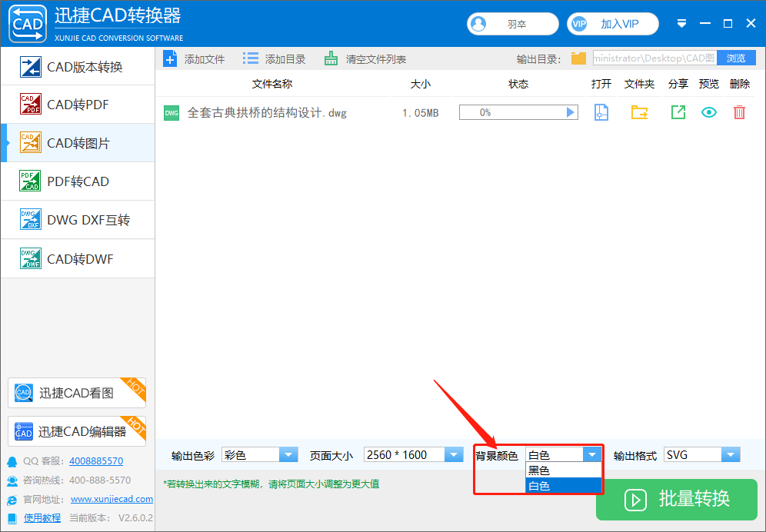
Task: Click the 添加目录 label
Action: 285,60
